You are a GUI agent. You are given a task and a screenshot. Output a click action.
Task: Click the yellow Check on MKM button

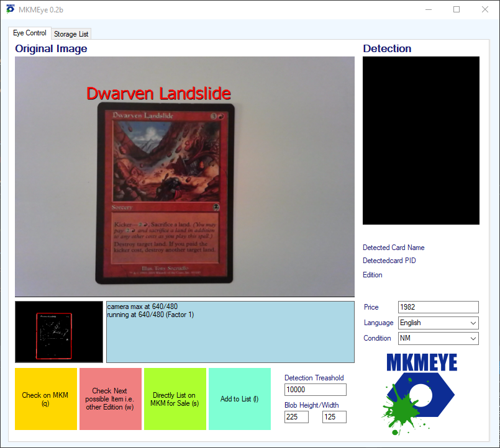46,399
